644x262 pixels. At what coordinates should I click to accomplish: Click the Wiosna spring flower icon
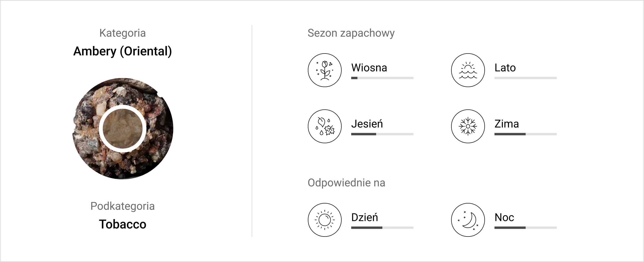click(x=324, y=70)
